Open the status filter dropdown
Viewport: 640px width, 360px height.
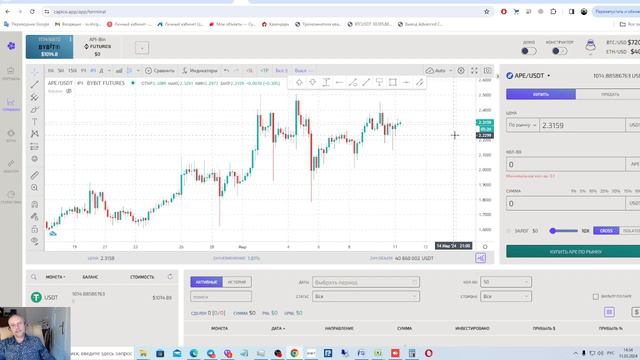(366, 296)
